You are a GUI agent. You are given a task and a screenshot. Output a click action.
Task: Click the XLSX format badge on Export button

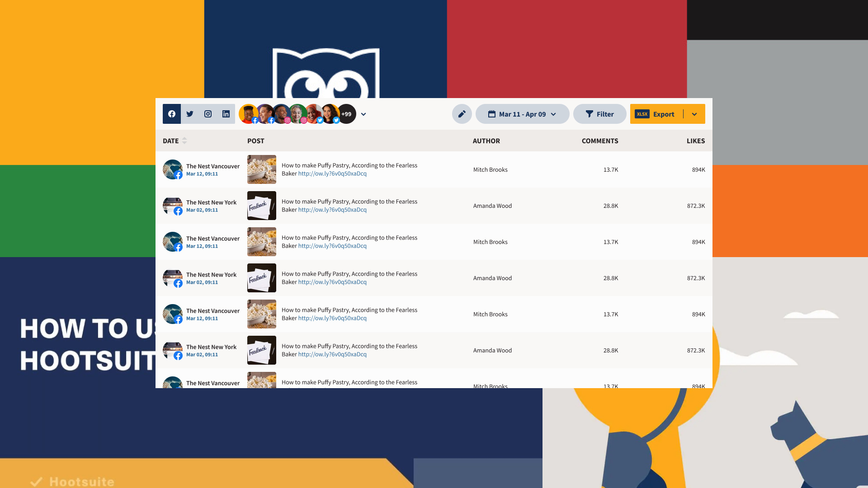[x=642, y=114]
